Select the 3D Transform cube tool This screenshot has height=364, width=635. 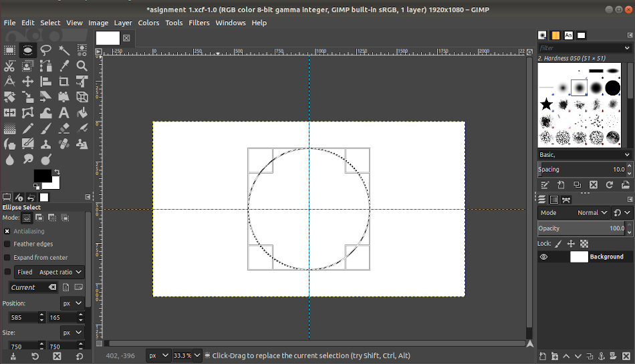[x=82, y=97]
